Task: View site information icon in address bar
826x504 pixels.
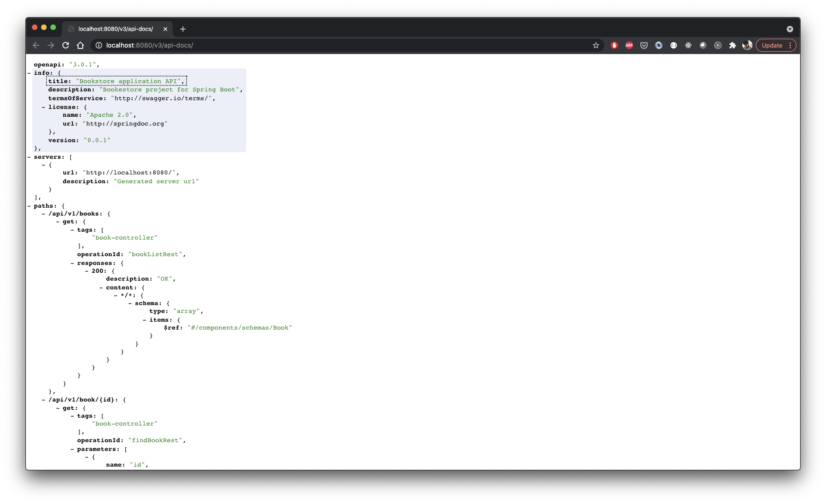Action: (x=98, y=45)
